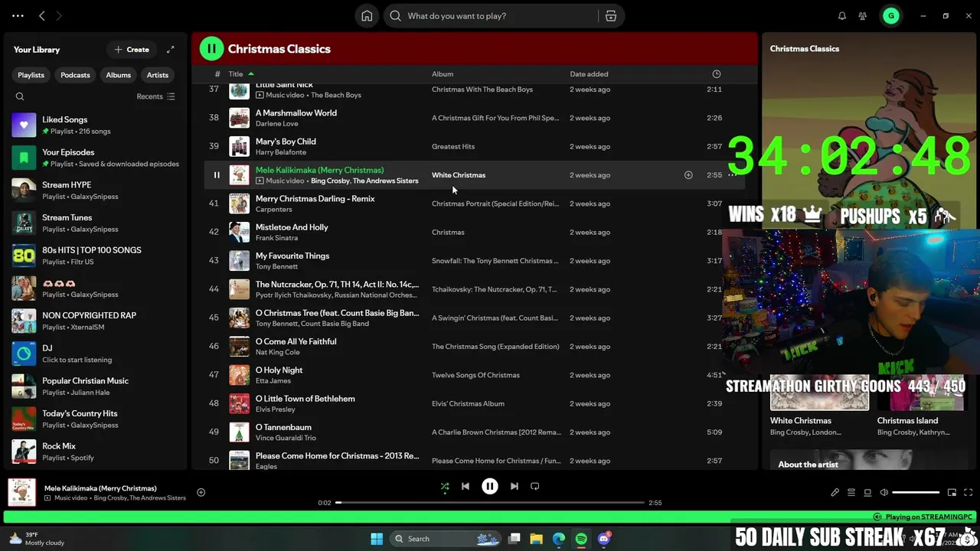The image size is (980, 551).
Task: Open the notifications bell
Action: pyautogui.click(x=842, y=15)
